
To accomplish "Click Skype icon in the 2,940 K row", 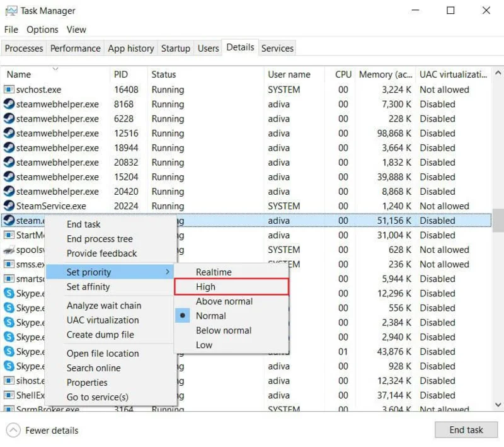I will (x=9, y=337).
